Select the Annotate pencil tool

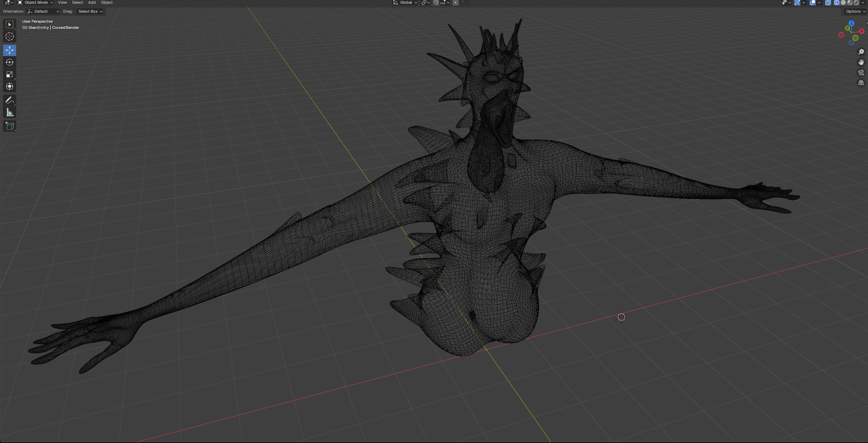pos(10,100)
